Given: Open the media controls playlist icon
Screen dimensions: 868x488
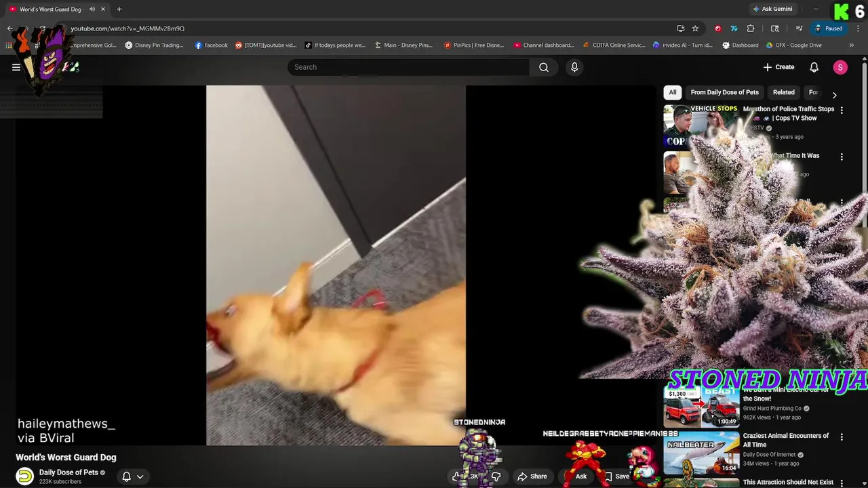Looking at the screenshot, I should click(800, 28).
